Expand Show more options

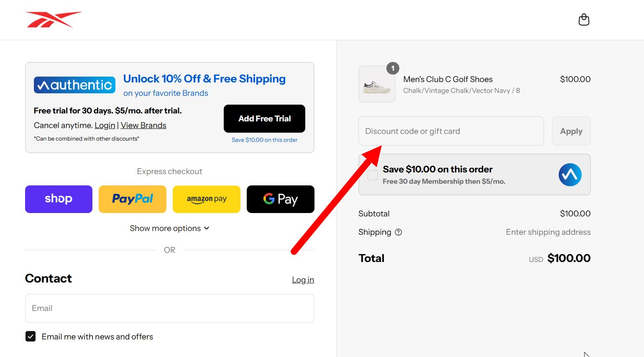[x=169, y=228]
